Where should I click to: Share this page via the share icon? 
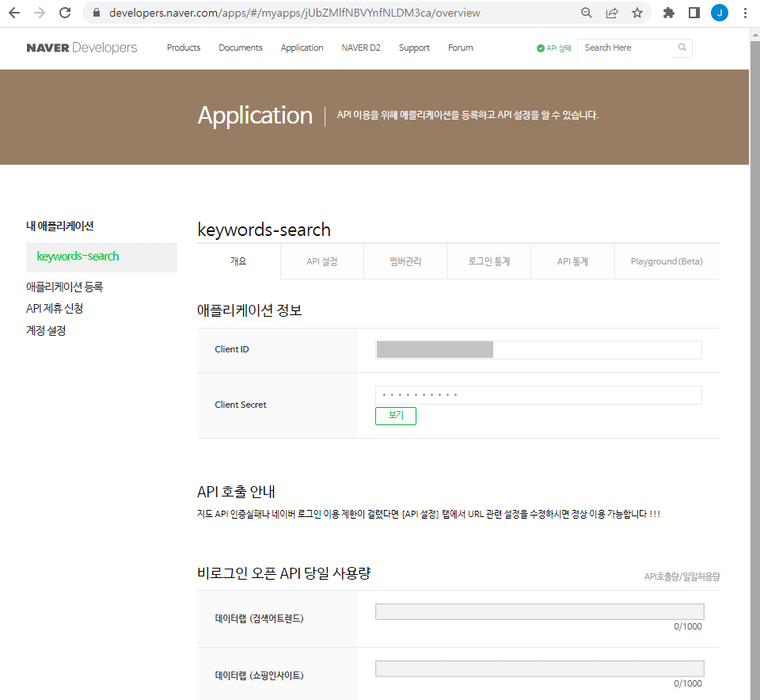[610, 13]
